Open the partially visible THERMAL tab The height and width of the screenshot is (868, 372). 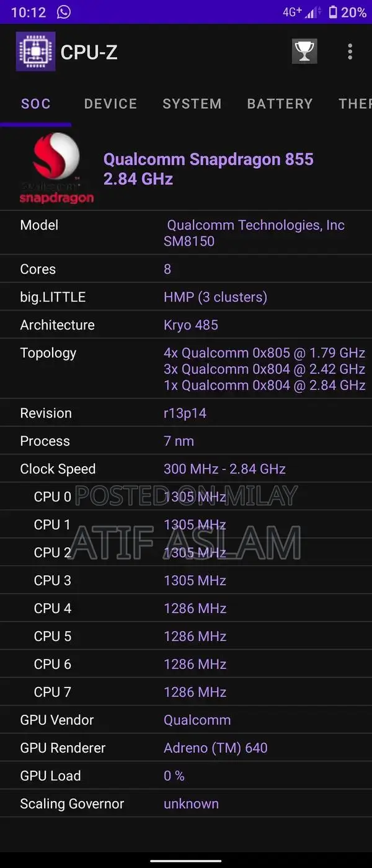coord(355,104)
